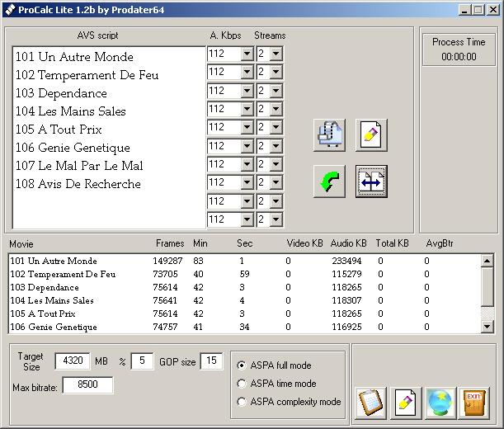This screenshot has height=429, width=504.
Task: Click the eraser page icon beside filmstrip
Action: coord(371,134)
